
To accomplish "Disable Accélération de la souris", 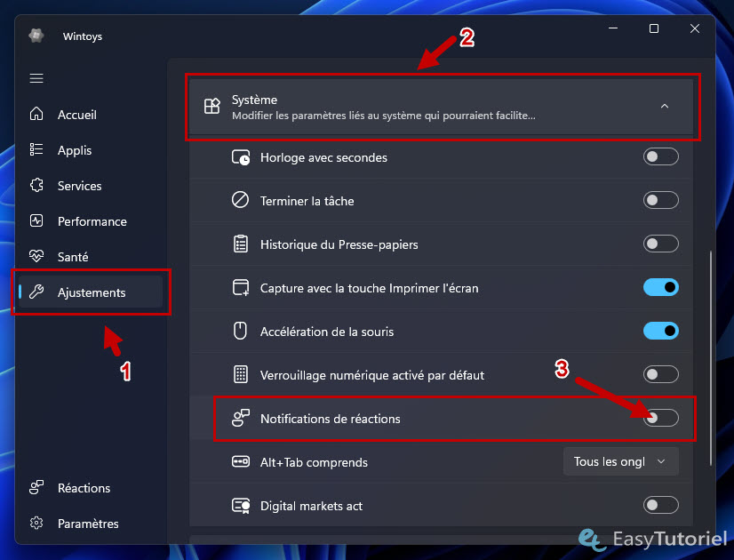I will pyautogui.click(x=660, y=331).
